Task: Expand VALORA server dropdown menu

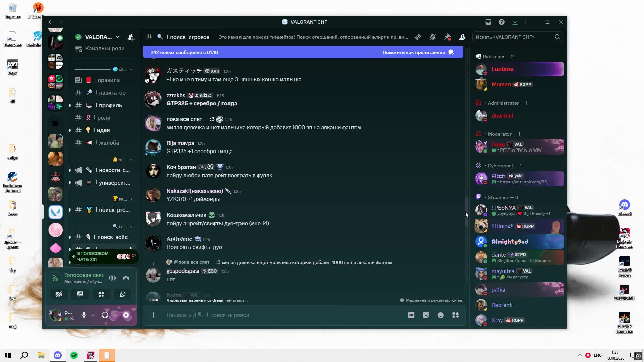Action: [118, 37]
